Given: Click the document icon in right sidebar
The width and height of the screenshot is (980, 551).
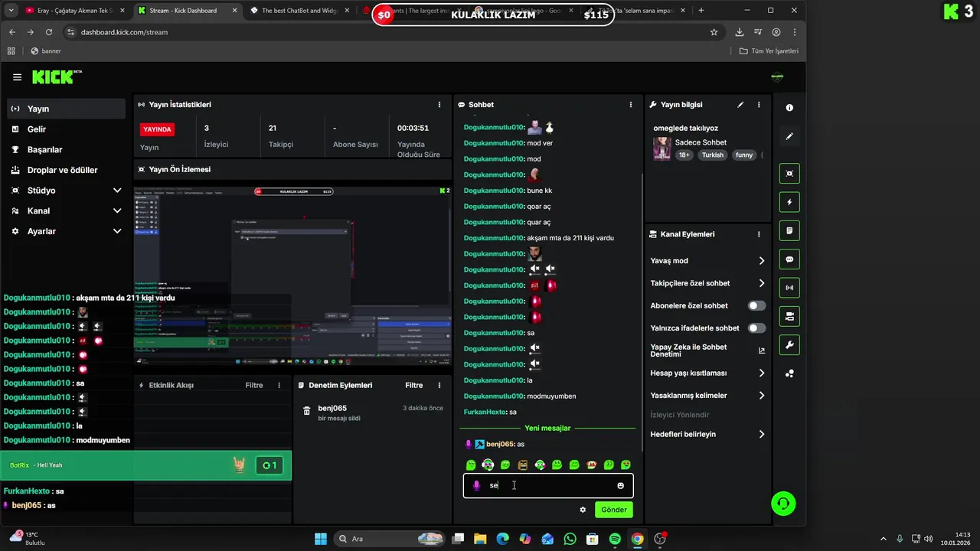Looking at the screenshot, I should tap(789, 230).
